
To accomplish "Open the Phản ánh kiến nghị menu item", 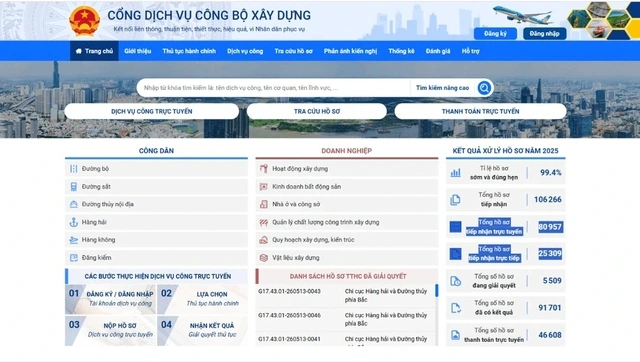I will pos(350,51).
